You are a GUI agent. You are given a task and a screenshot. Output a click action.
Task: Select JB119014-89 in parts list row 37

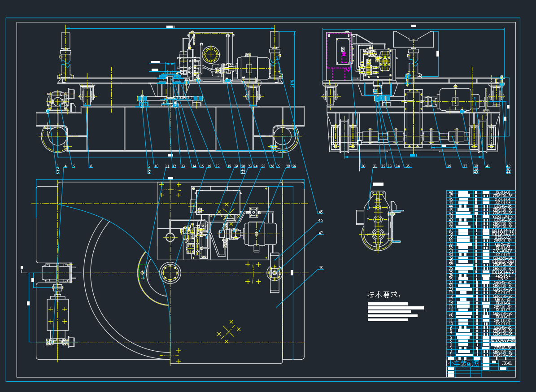pyautogui.click(x=503, y=231)
